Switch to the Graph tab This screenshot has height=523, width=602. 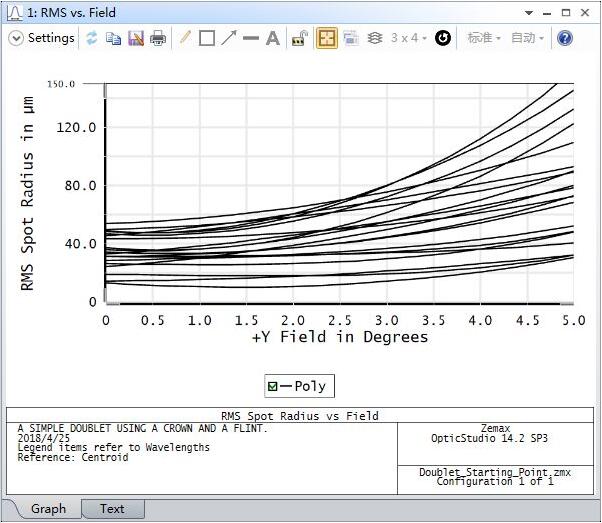[48, 509]
